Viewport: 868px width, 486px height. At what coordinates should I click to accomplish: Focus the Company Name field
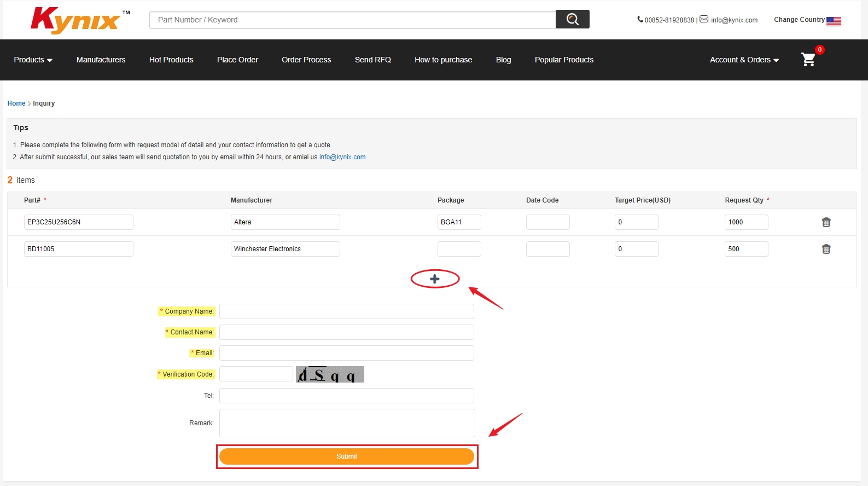point(346,311)
